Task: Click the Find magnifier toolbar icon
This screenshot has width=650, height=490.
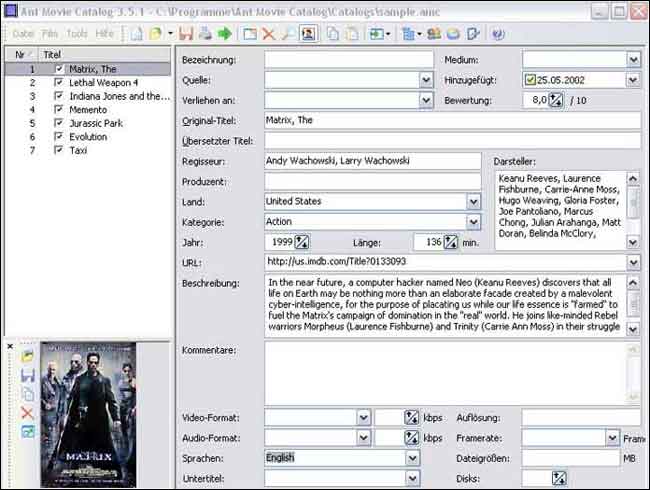Action: [x=288, y=34]
